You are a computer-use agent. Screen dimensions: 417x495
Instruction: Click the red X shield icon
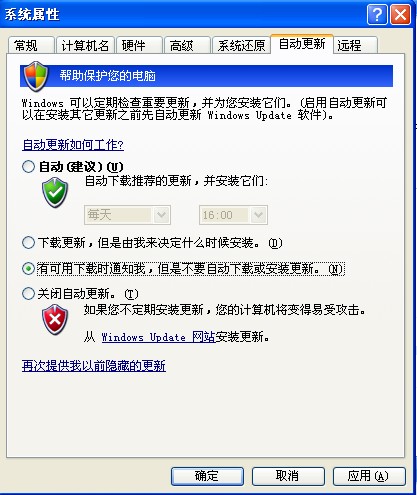(55, 320)
